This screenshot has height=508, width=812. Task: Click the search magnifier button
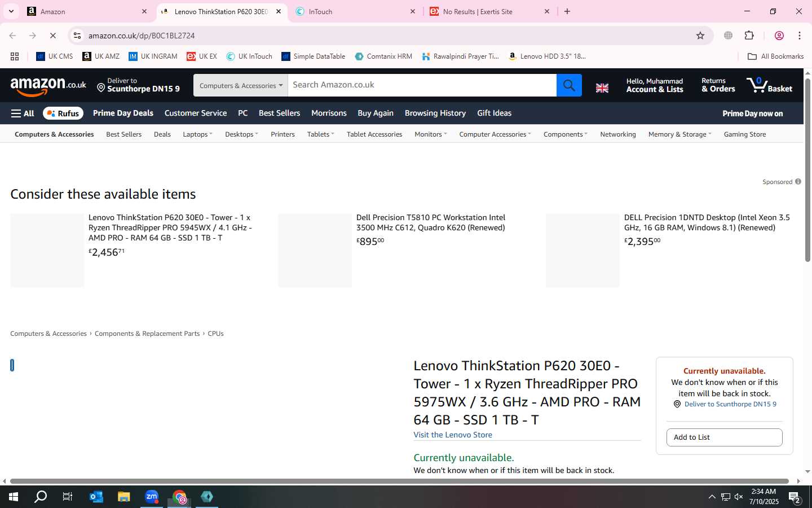[569, 85]
